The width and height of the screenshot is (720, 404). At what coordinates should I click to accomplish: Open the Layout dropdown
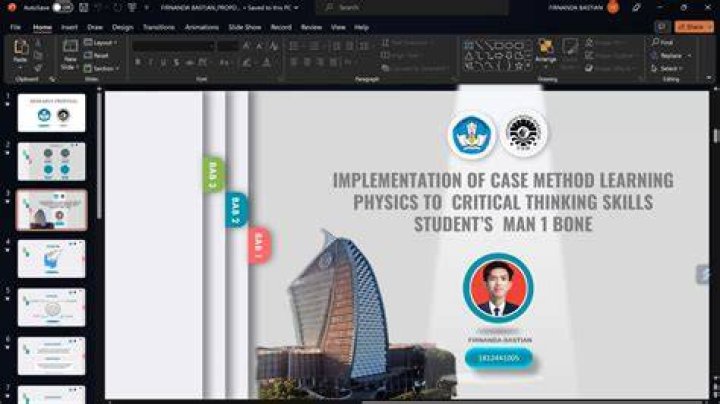101,43
